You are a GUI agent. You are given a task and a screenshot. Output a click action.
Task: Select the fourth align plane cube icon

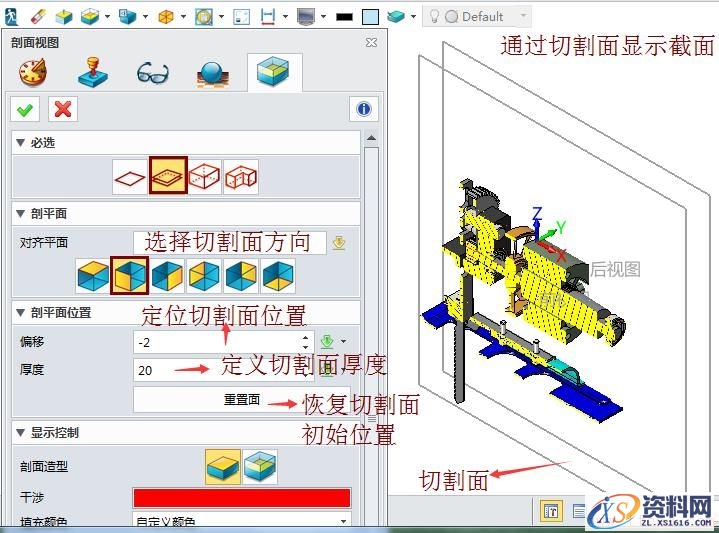[205, 276]
